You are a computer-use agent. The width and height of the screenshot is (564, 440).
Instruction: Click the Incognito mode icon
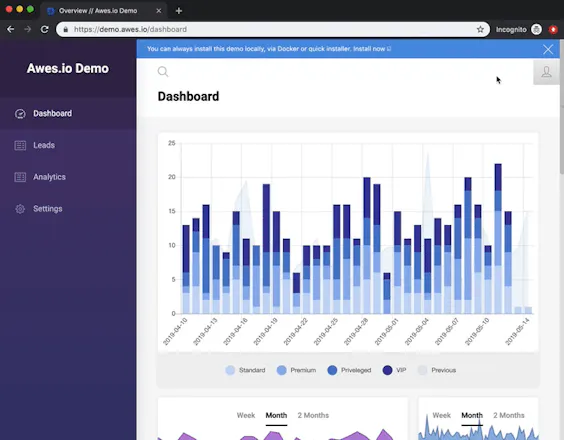pos(536,30)
